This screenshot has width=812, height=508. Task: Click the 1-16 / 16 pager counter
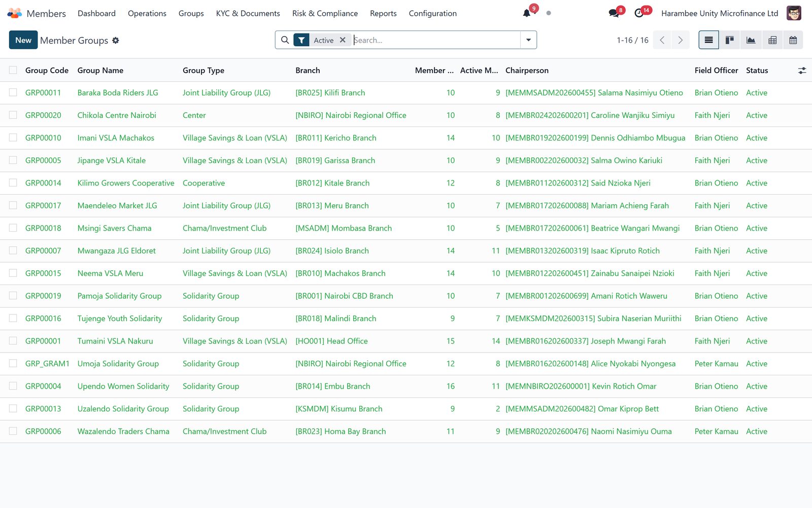pos(632,40)
